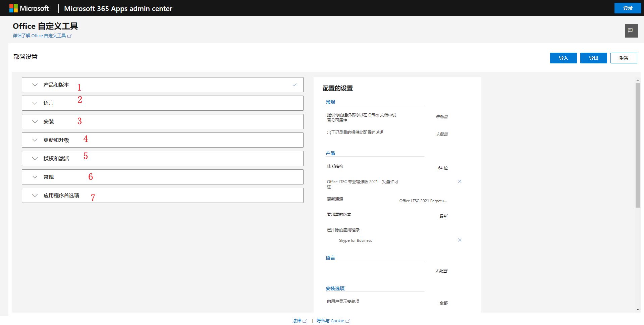Click the 体系结构 label

(335, 166)
